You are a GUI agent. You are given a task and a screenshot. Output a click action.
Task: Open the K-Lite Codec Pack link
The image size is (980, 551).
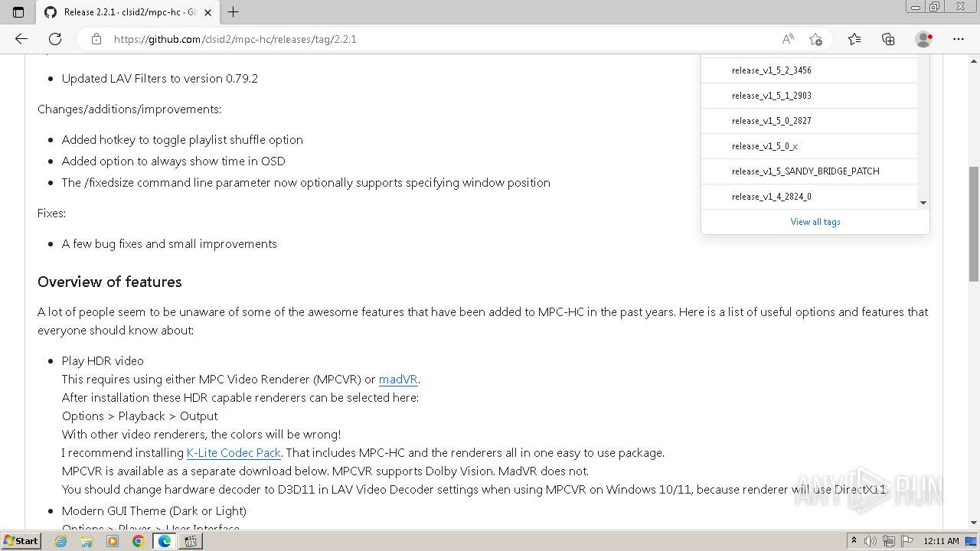pyautogui.click(x=234, y=453)
